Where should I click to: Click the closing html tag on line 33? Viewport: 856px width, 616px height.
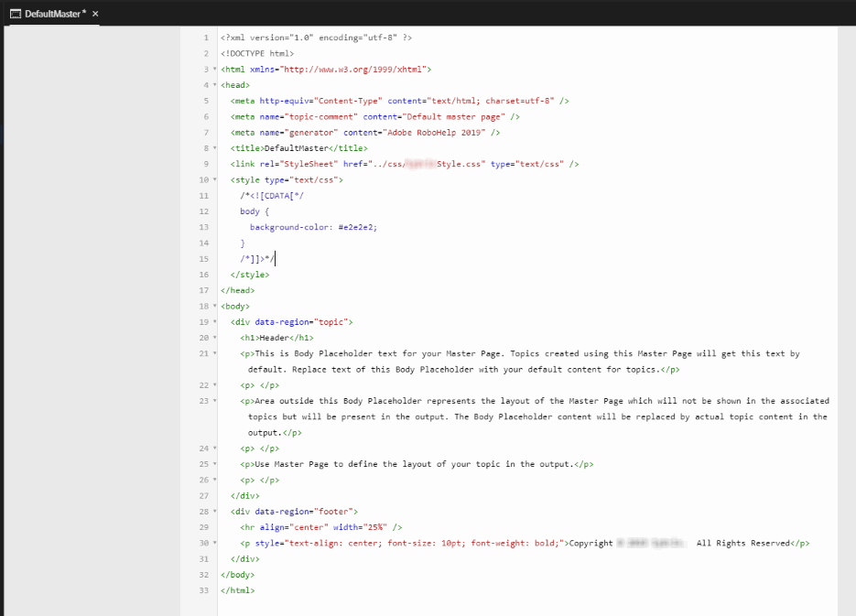click(x=237, y=591)
